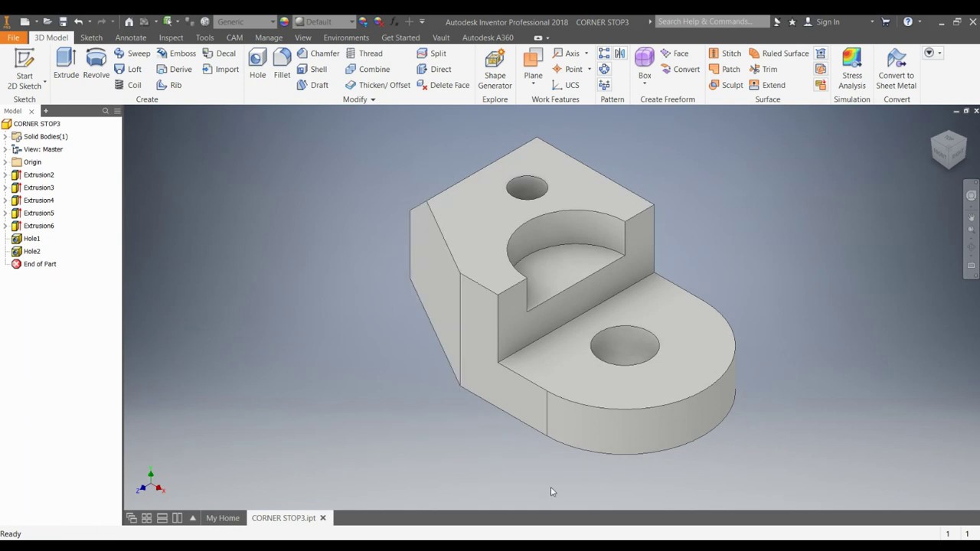The width and height of the screenshot is (980, 551).
Task: Expand the Origin folder
Action: coord(5,162)
